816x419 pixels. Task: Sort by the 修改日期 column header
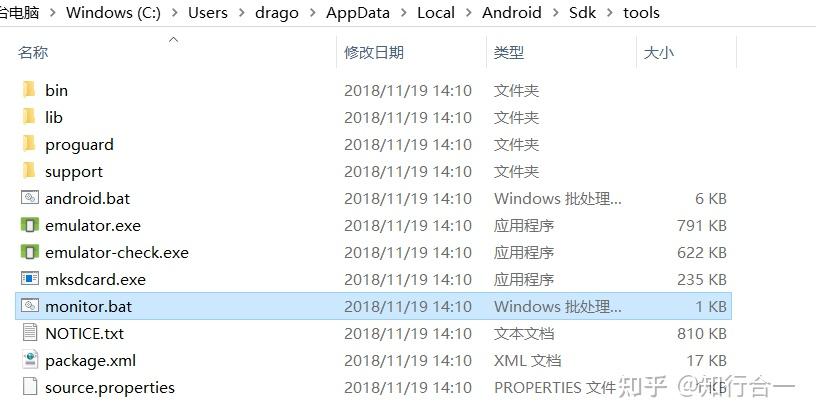[x=374, y=53]
